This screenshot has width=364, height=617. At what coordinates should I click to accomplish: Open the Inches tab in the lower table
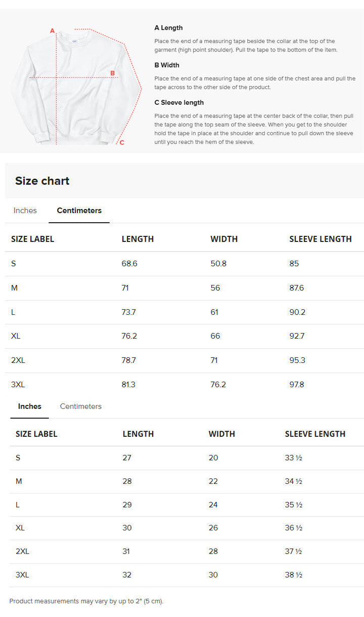(29, 406)
